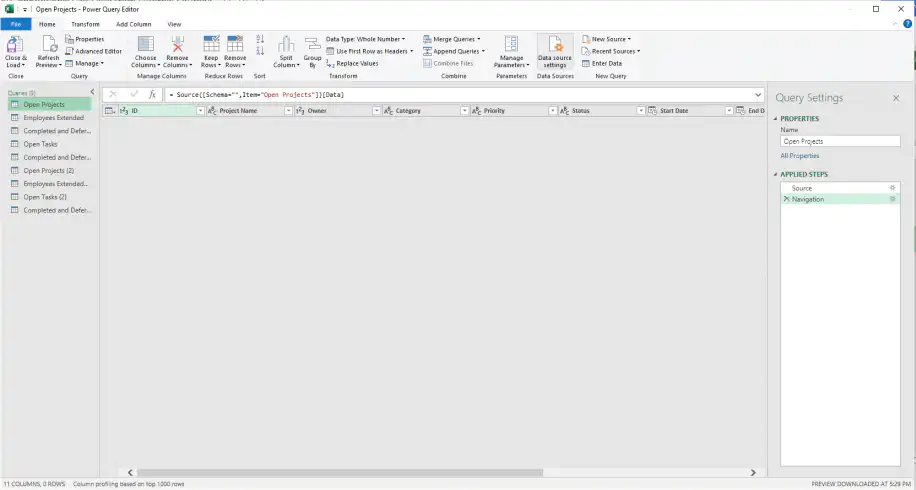The height and width of the screenshot is (490, 916).
Task: Sort descending with the Z-A icon
Action: [260, 51]
